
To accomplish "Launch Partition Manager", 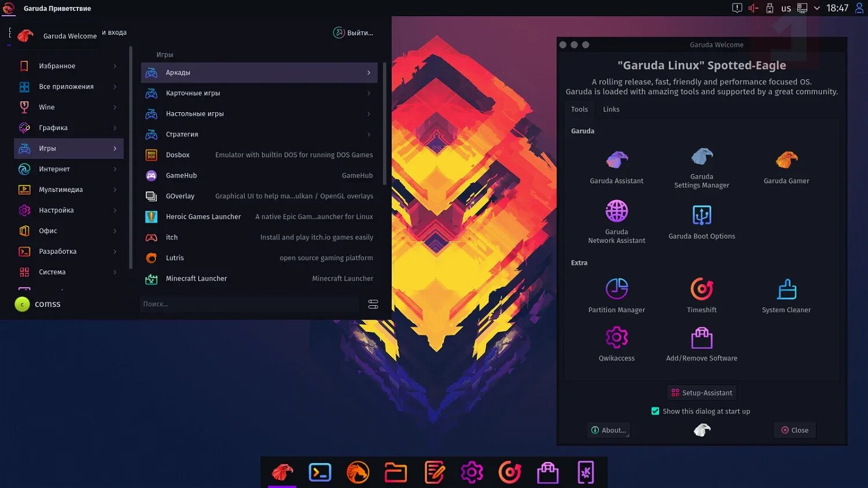I will (616, 295).
